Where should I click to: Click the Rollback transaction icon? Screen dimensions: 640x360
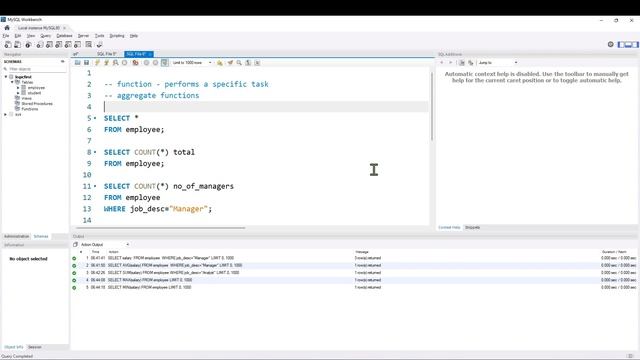pos(155,62)
